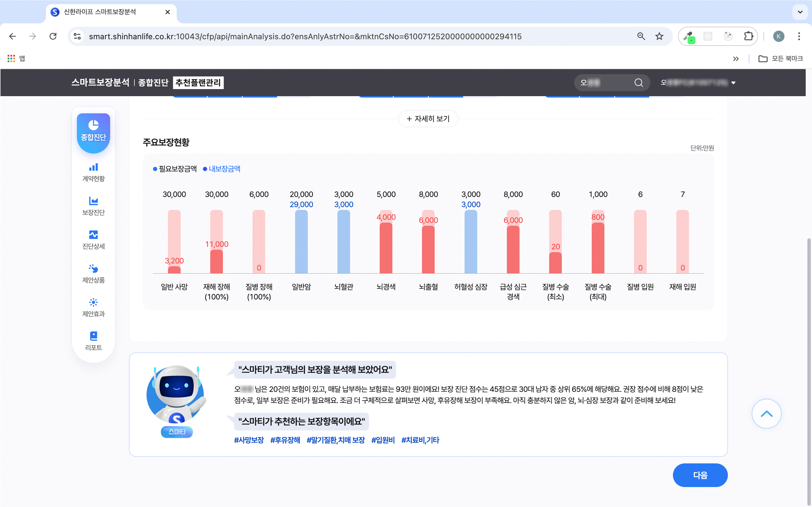812x507 pixels.
Task: Expand the user account dropdown arrow
Action: [x=734, y=83]
